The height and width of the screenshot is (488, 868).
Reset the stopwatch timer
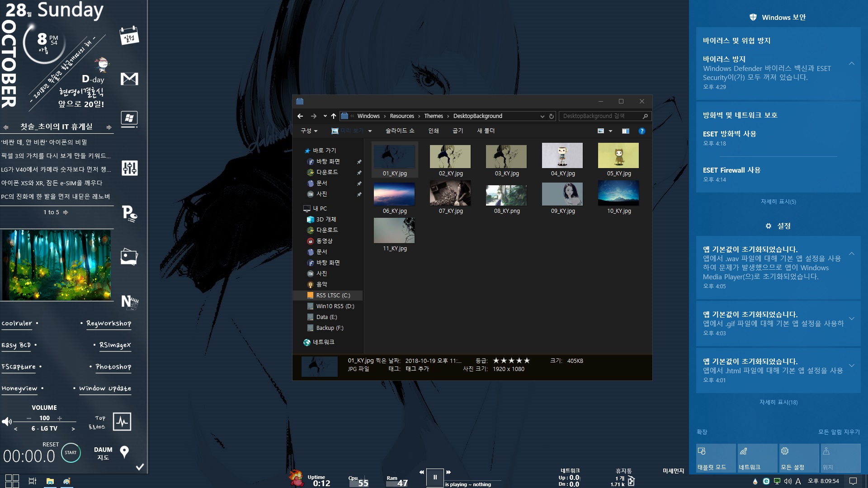[51, 445]
